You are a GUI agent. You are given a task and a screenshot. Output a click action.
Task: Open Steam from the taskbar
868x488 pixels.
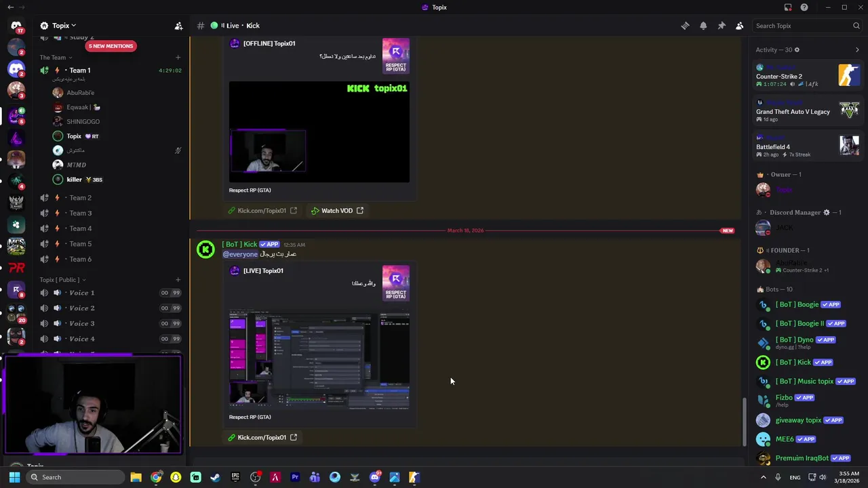pyautogui.click(x=216, y=477)
